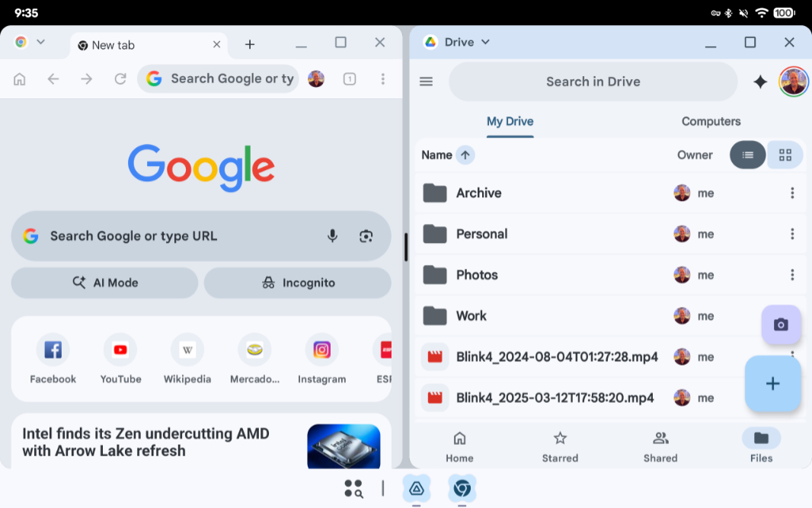The image size is (812, 508).
Task: Go to Drive Files tab
Action: pos(761,447)
